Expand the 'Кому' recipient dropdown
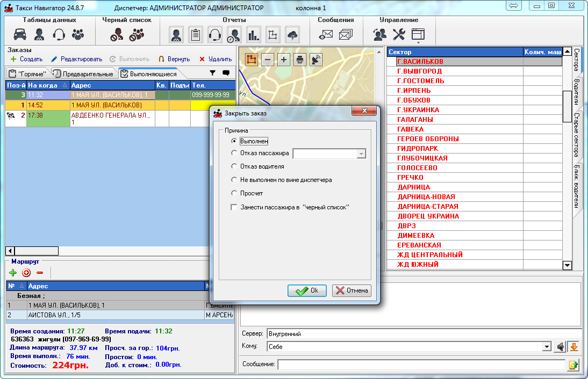The height and width of the screenshot is (379, 588). click(547, 347)
